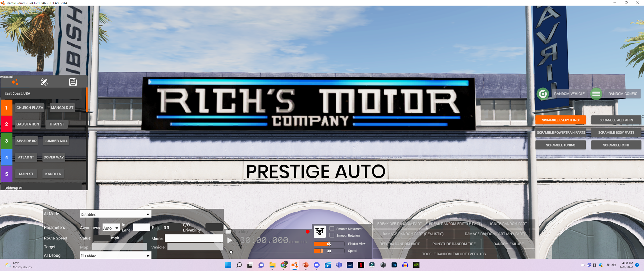Expand the East Coast, USA map section
The height and width of the screenshot is (271, 644).
click(41, 93)
